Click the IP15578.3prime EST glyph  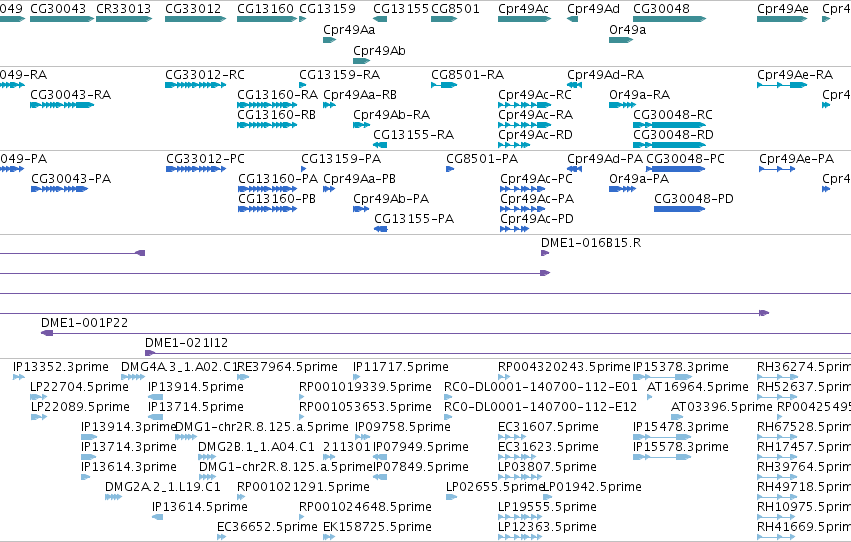coord(662,457)
